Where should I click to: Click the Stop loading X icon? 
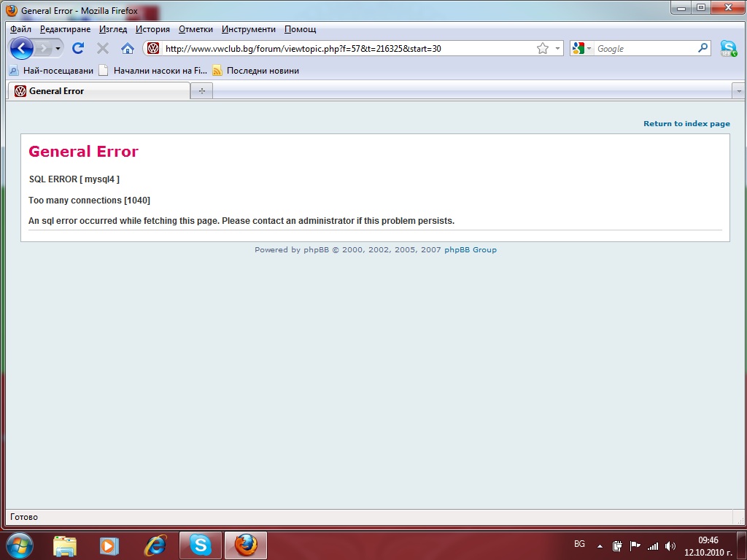pyautogui.click(x=103, y=49)
